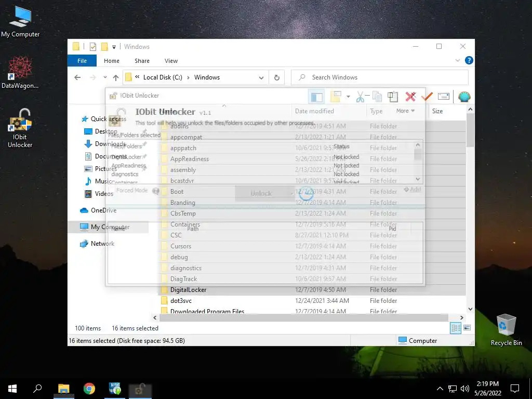Screen dimensions: 532x399
Task: Switch to the View ribbon tab
Action: (171, 61)
